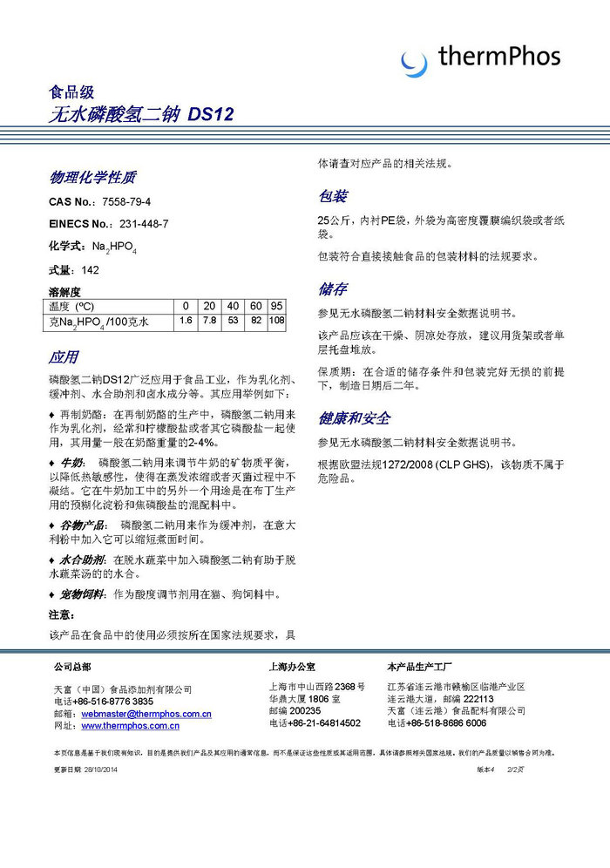The image size is (610, 868).
Task: Click the 本产品生产工厂 footer heading
Action: click(x=419, y=667)
